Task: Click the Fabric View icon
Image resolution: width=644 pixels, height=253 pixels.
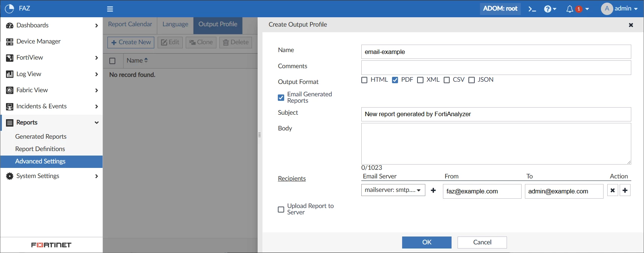Action: (10, 90)
